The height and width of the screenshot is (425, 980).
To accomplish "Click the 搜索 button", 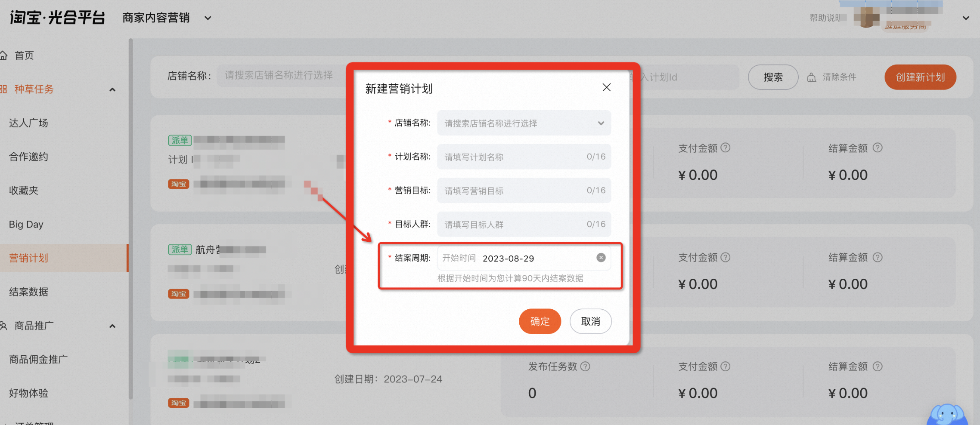I will tap(773, 77).
